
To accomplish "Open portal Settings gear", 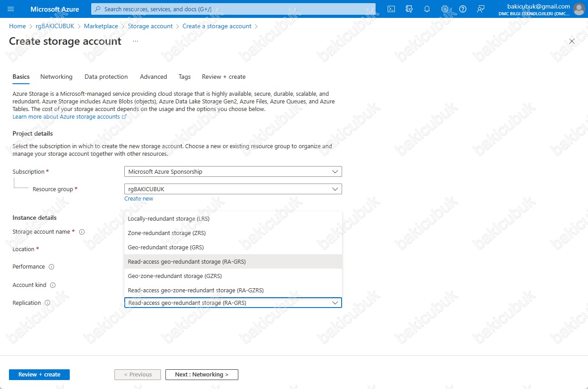I will click(445, 9).
